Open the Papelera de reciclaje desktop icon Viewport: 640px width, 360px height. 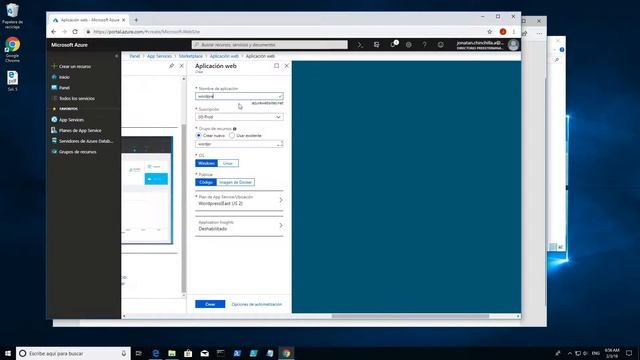pos(12,16)
